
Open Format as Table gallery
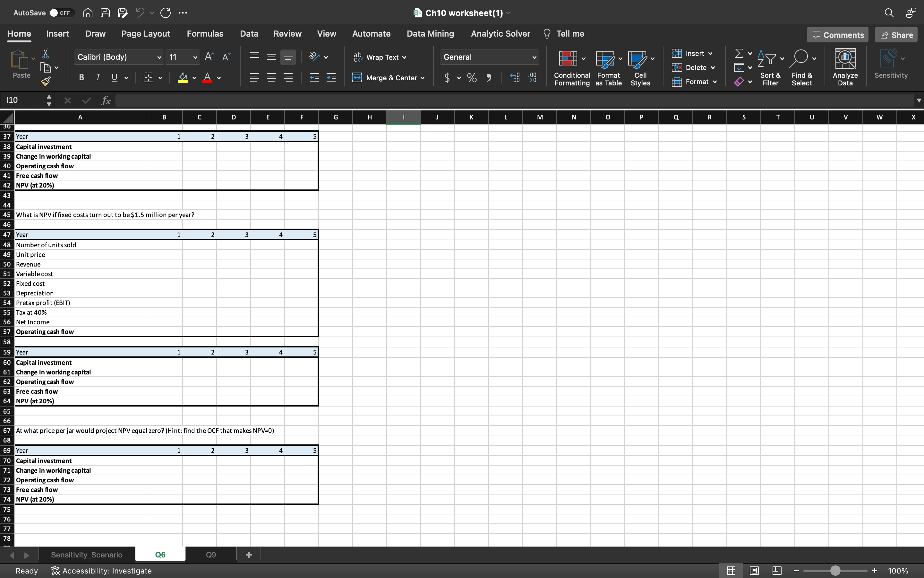click(608, 68)
